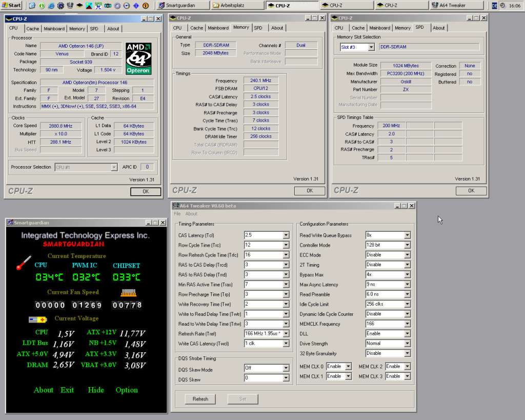Click the AMD Opteron logo in CPU-Z
The width and height of the screenshot is (525, 420).
(x=138, y=58)
